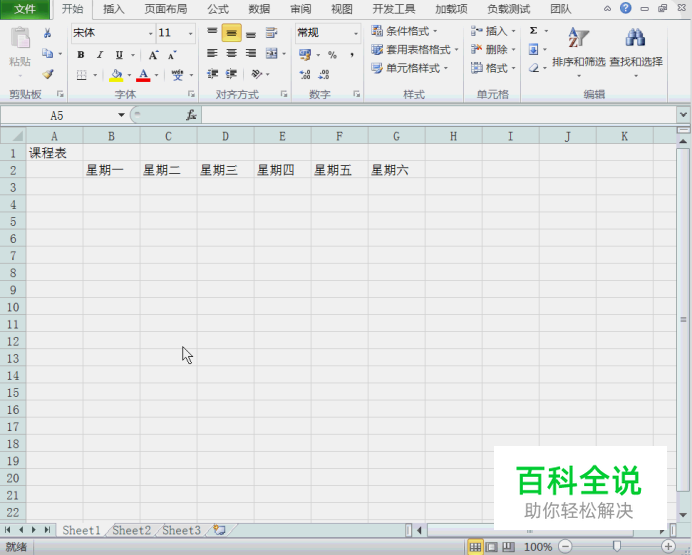
Task: Increase decimal places
Action: pos(305,74)
